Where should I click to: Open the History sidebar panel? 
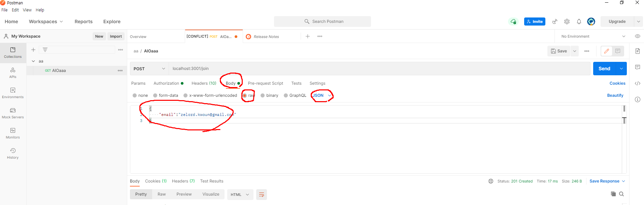coord(13,154)
